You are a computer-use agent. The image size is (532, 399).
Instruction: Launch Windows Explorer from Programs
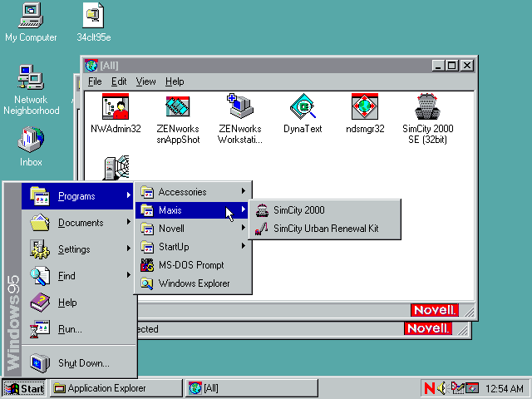click(193, 283)
